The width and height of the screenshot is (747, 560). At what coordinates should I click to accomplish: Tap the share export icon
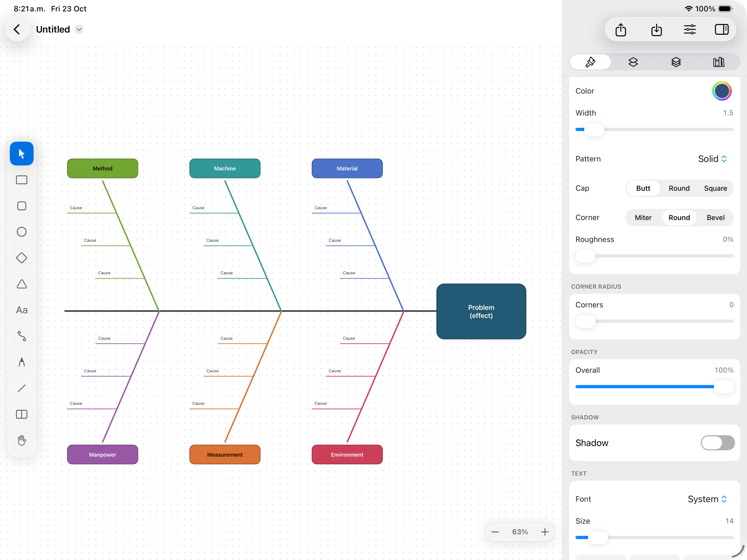coord(621,29)
